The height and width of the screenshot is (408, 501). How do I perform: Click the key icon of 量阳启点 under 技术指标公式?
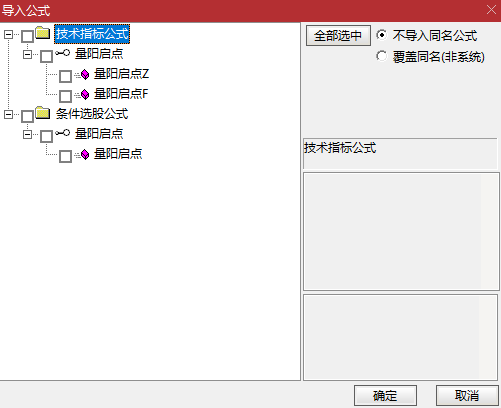(63, 53)
